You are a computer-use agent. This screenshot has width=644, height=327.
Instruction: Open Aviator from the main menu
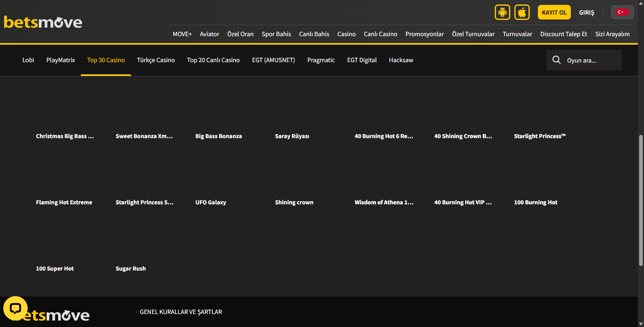pos(209,34)
